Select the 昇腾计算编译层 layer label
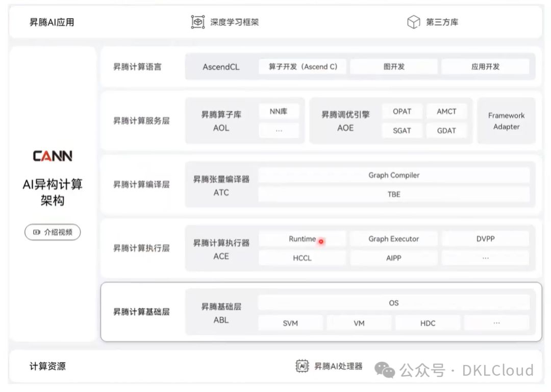Viewport: 551px width, 392px height. click(x=141, y=184)
